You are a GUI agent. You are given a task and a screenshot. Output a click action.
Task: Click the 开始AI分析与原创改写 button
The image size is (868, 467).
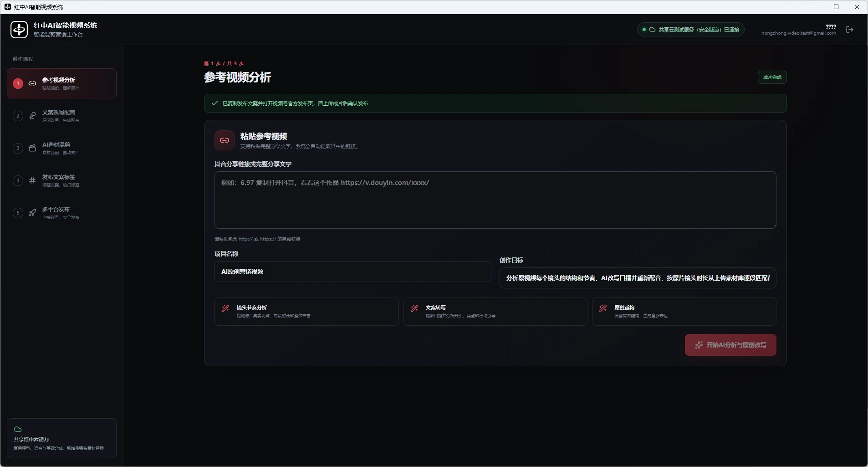[x=730, y=345]
